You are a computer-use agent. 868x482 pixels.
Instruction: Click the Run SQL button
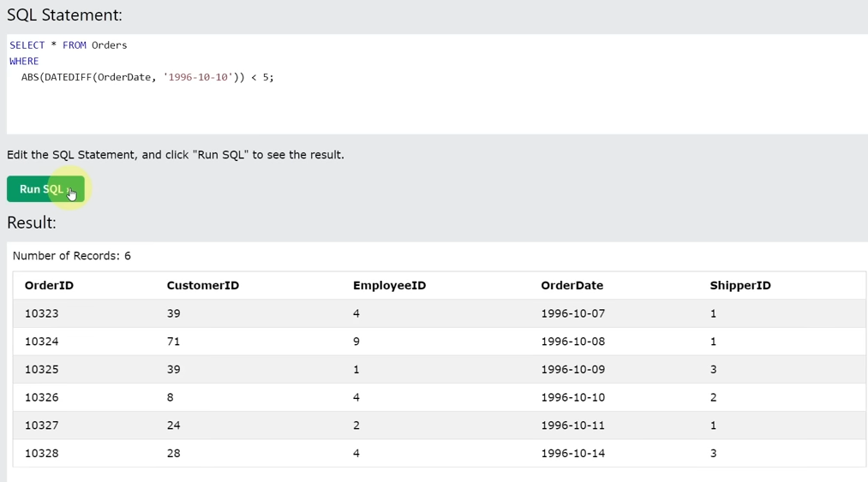45,188
